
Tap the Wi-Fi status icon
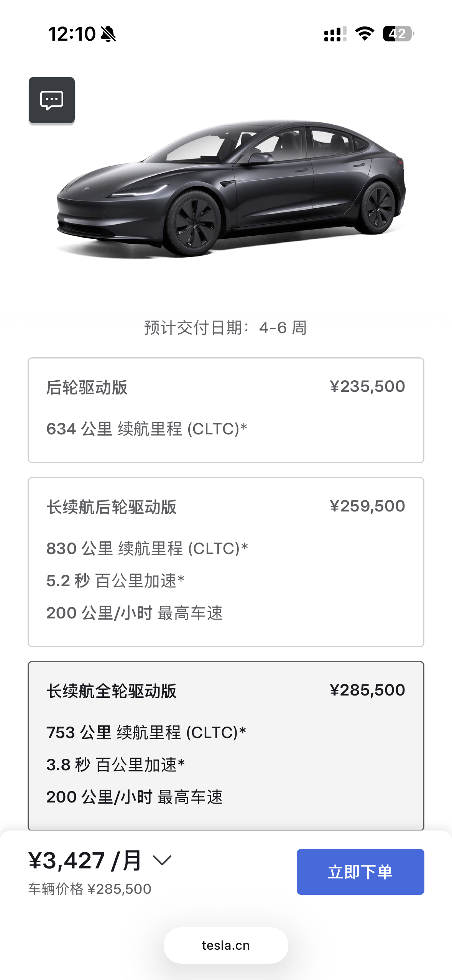[365, 34]
